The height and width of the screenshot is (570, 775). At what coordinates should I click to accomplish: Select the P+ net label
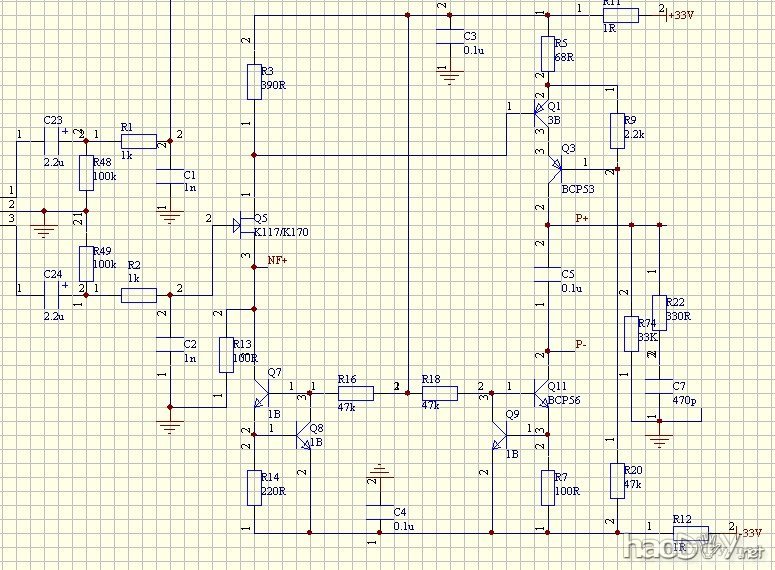[x=582, y=217]
